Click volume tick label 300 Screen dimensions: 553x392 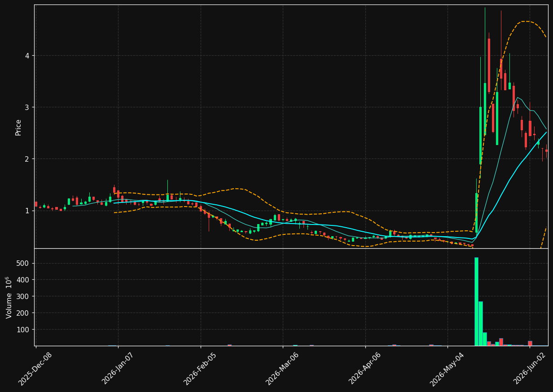click(x=23, y=296)
